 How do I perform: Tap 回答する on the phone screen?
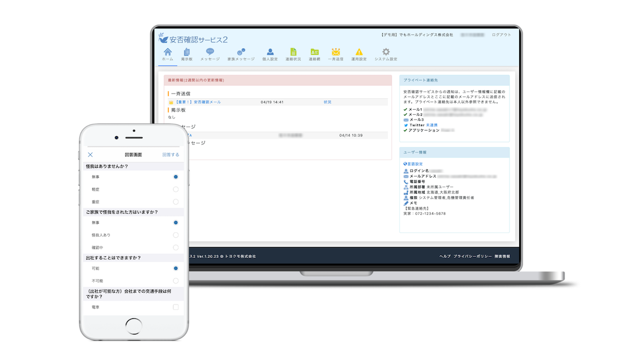(x=171, y=155)
